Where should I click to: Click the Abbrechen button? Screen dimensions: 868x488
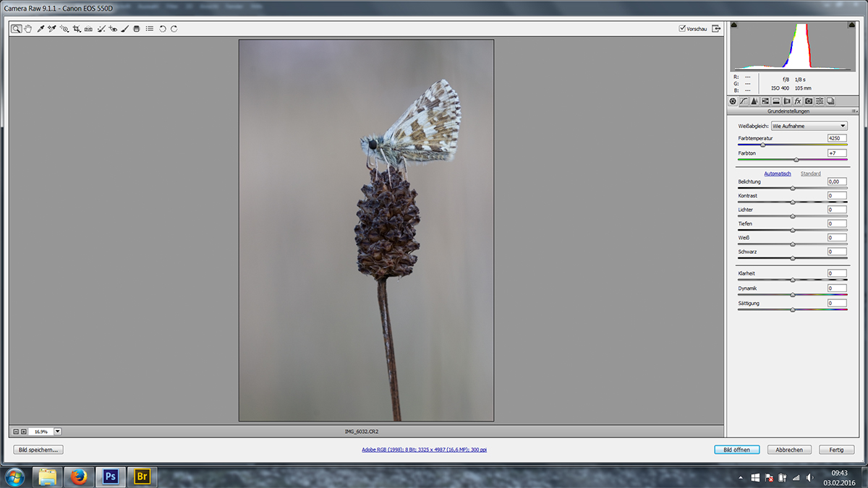pyautogui.click(x=789, y=450)
